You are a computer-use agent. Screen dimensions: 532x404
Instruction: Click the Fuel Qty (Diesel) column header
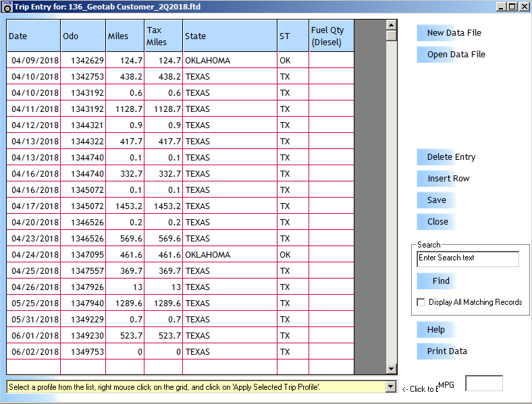click(x=331, y=36)
